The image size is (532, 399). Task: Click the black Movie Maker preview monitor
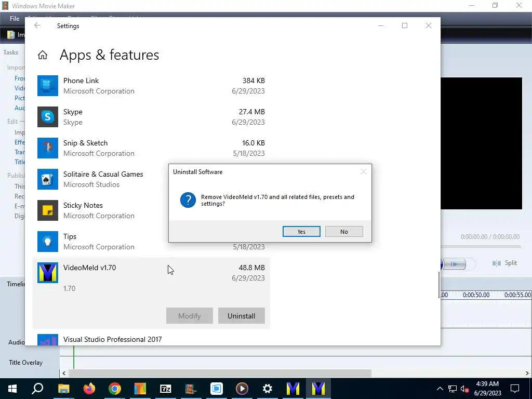[481, 143]
